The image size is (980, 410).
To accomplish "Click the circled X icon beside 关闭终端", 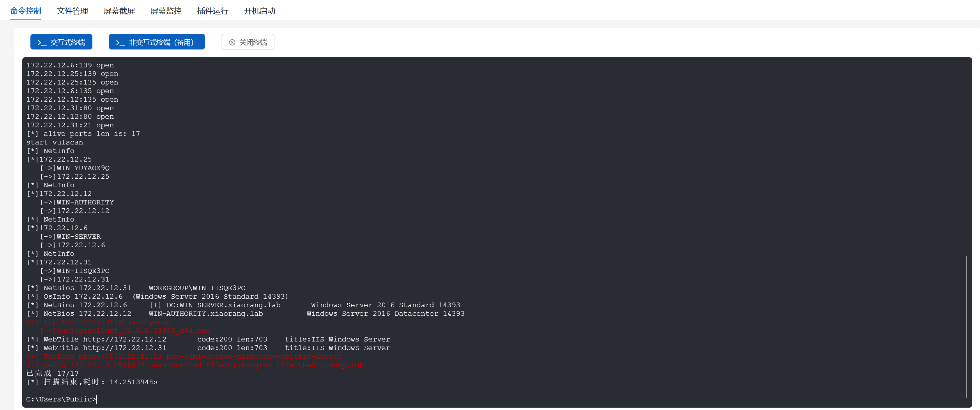I will point(232,42).
